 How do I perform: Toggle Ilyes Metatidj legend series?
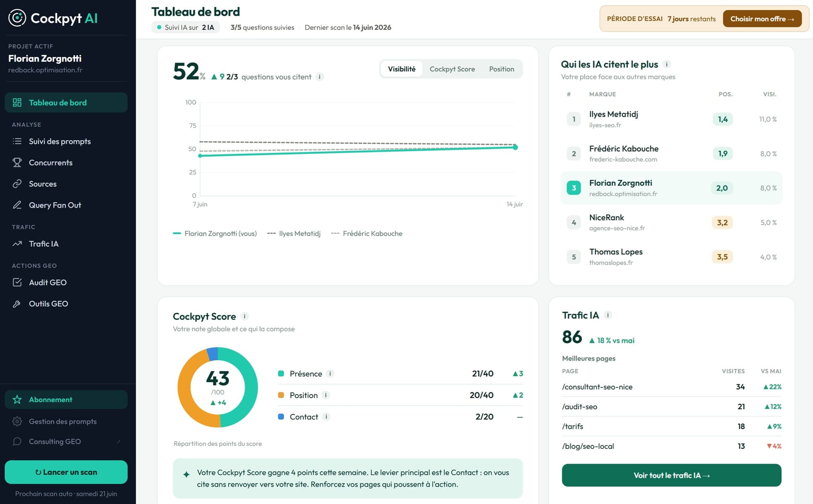[294, 234]
